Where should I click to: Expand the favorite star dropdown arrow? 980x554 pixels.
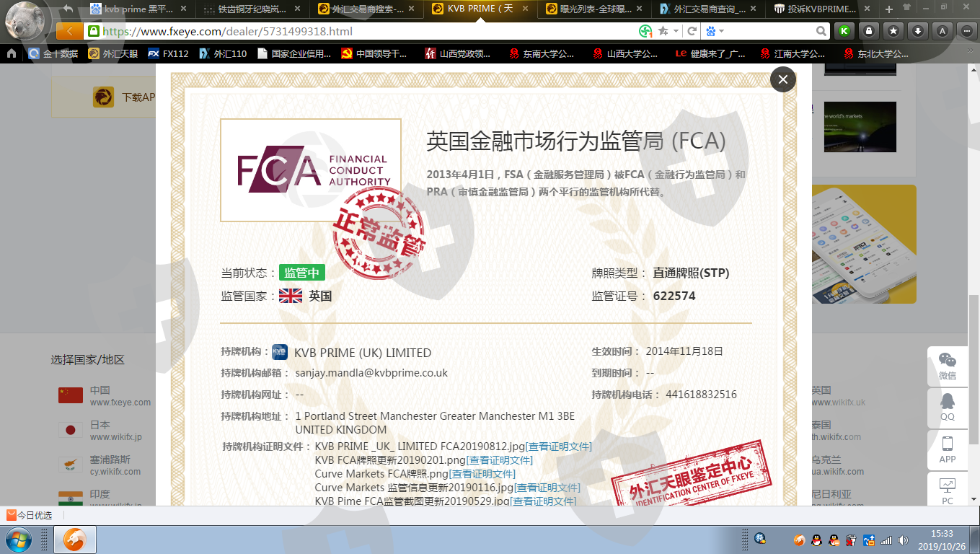676,32
